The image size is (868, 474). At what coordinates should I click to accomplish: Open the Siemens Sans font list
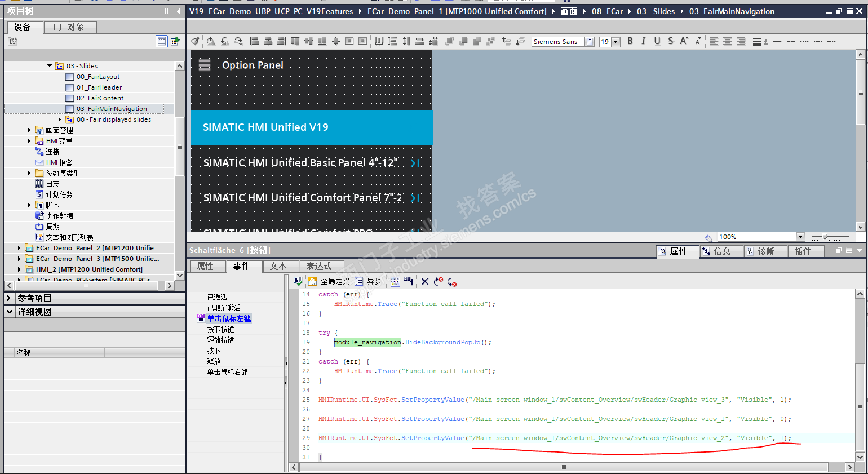coord(590,42)
